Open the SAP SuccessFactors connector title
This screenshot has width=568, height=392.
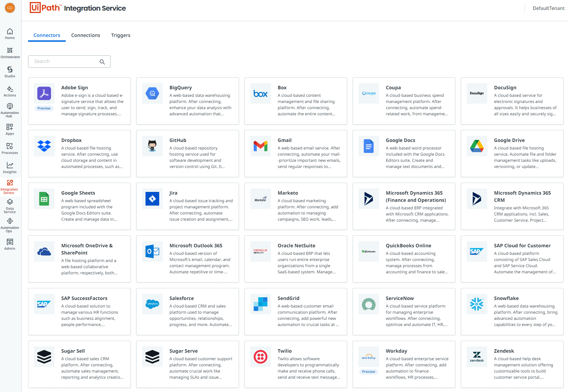pyautogui.click(x=84, y=298)
